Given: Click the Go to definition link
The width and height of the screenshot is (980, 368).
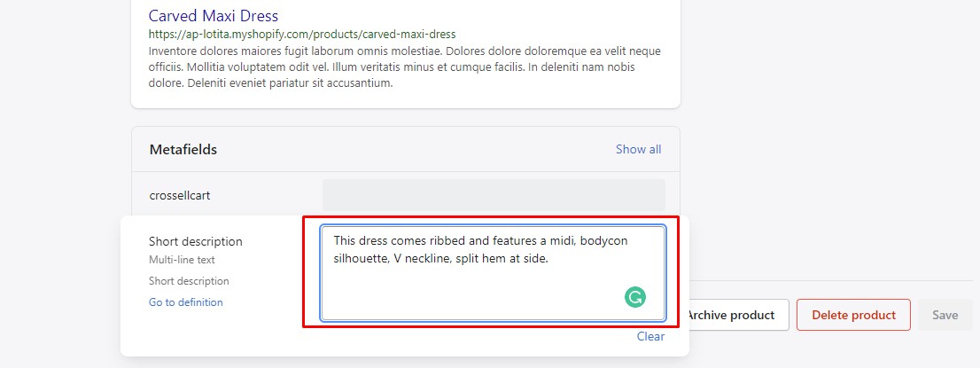Looking at the screenshot, I should tap(185, 302).
